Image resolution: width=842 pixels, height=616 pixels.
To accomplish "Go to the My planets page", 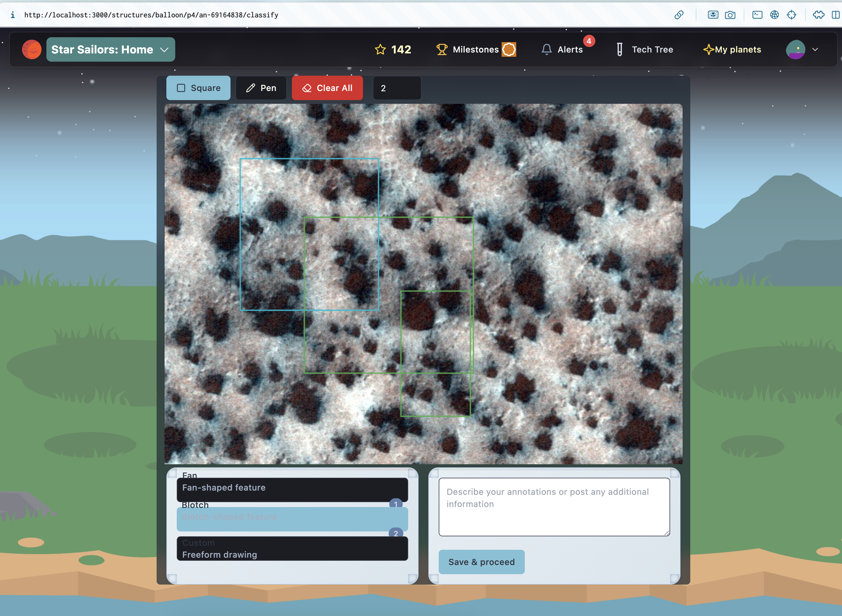I will click(737, 49).
